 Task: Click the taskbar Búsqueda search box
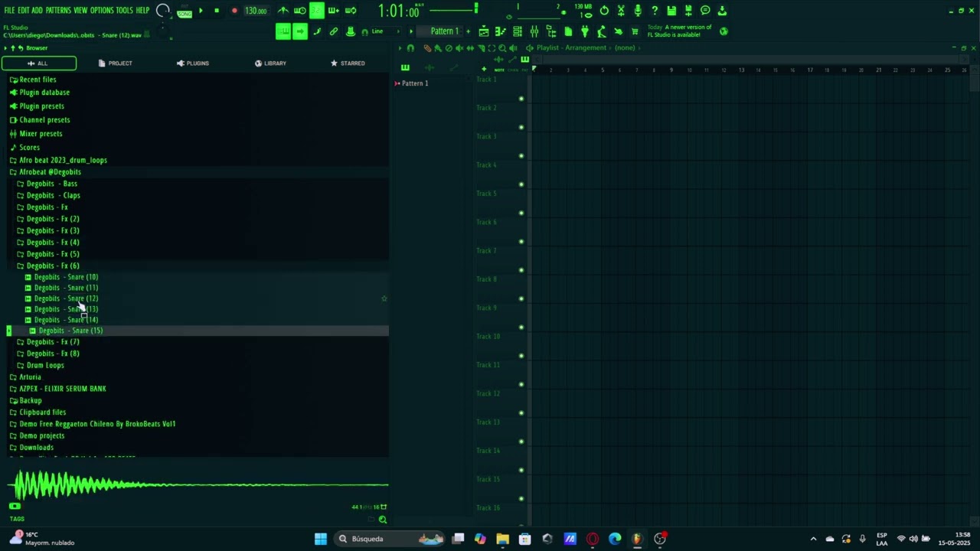coord(390,539)
